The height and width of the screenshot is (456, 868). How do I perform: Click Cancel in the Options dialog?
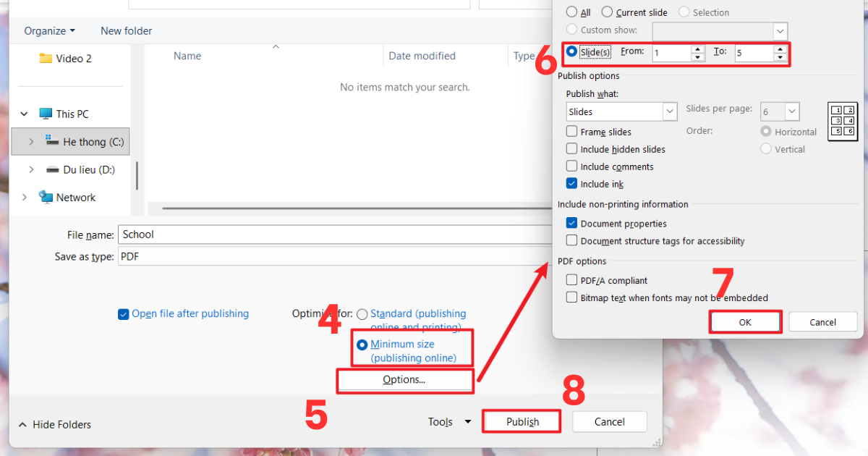[823, 322]
